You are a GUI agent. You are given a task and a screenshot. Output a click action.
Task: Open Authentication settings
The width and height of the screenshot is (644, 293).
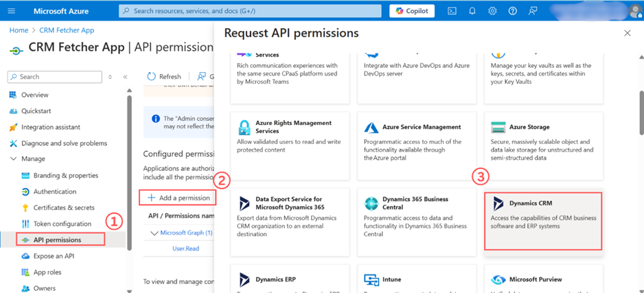point(55,191)
